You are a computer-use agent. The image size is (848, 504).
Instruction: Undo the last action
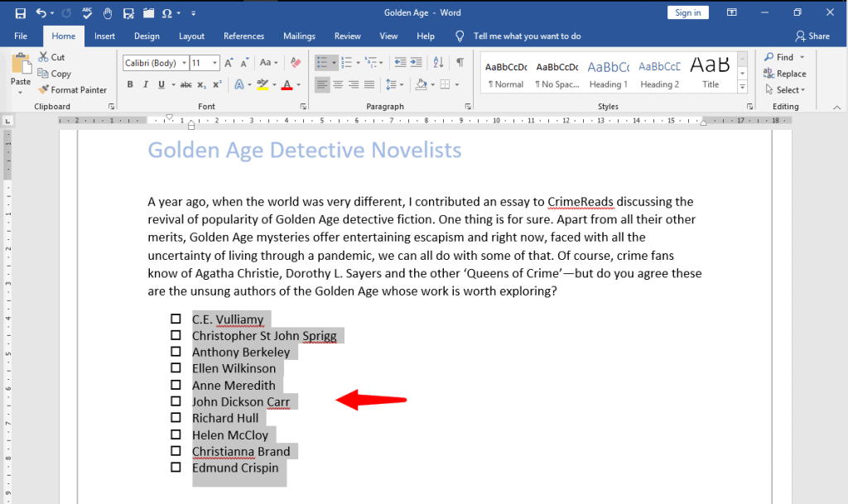point(41,13)
